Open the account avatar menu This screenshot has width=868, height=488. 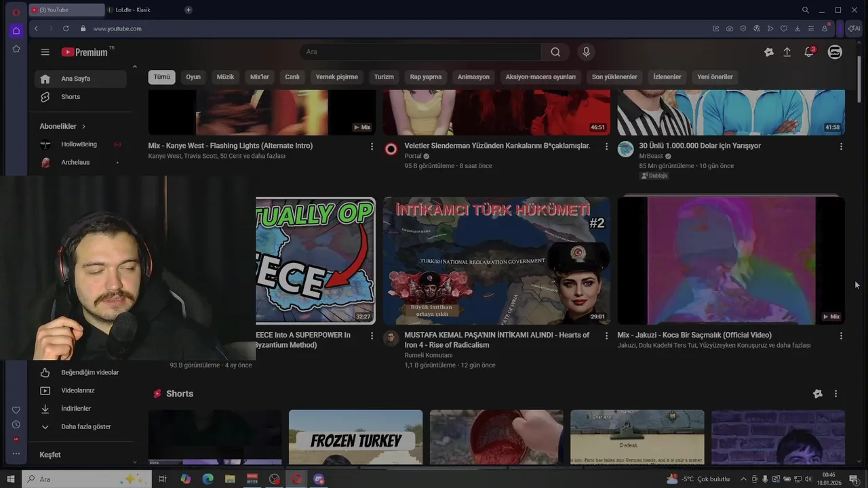tap(835, 52)
